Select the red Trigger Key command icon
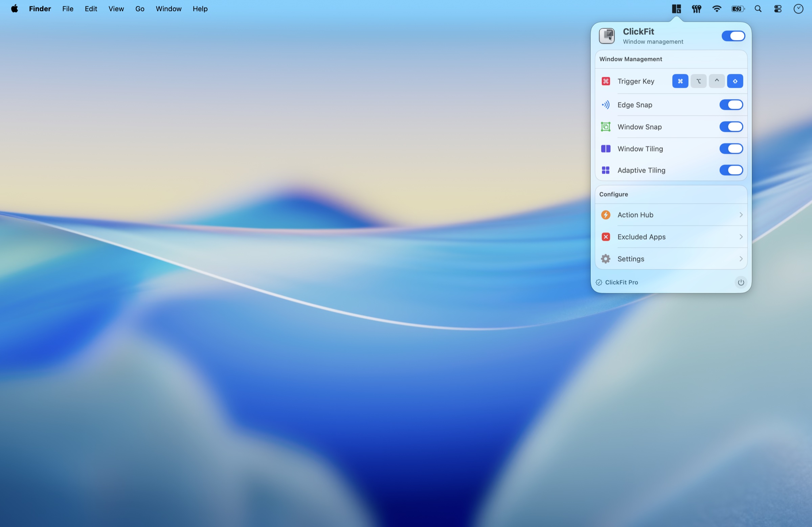Screen dimensions: 812x527 click(606, 81)
